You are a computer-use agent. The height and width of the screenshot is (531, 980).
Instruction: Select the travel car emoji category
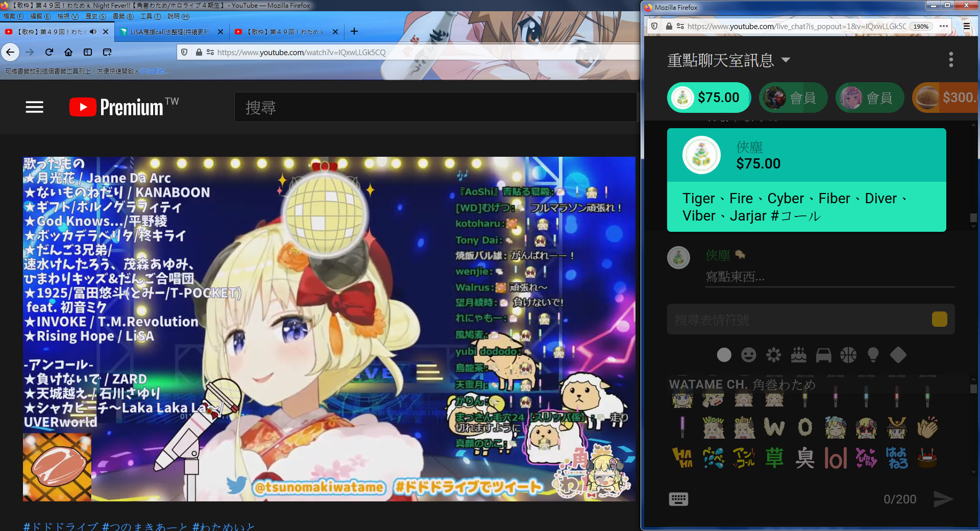point(823,355)
